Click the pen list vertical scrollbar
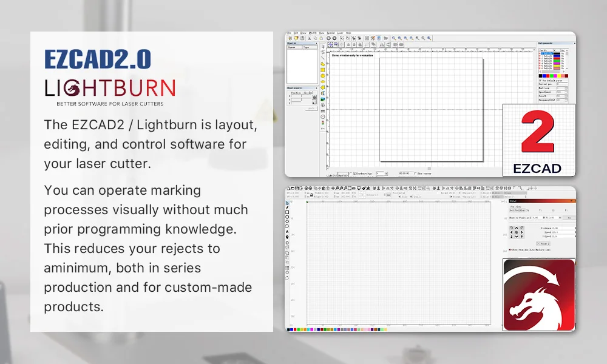 [x=567, y=59]
